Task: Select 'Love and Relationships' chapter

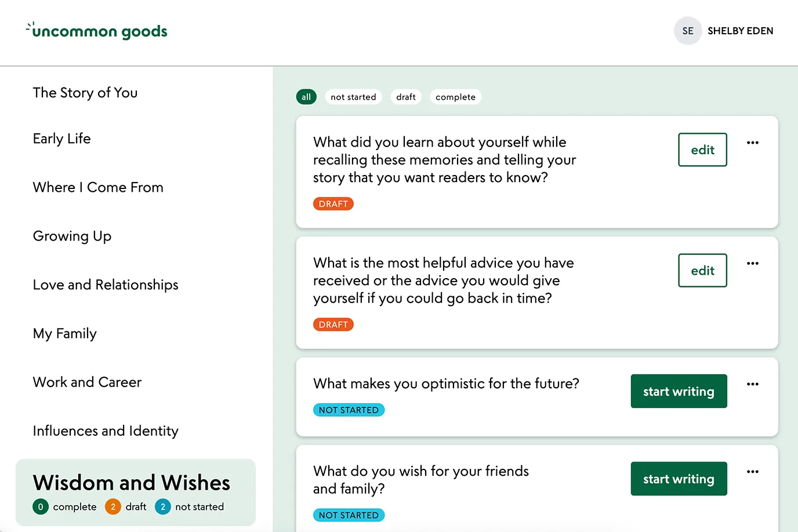Action: [x=106, y=285]
